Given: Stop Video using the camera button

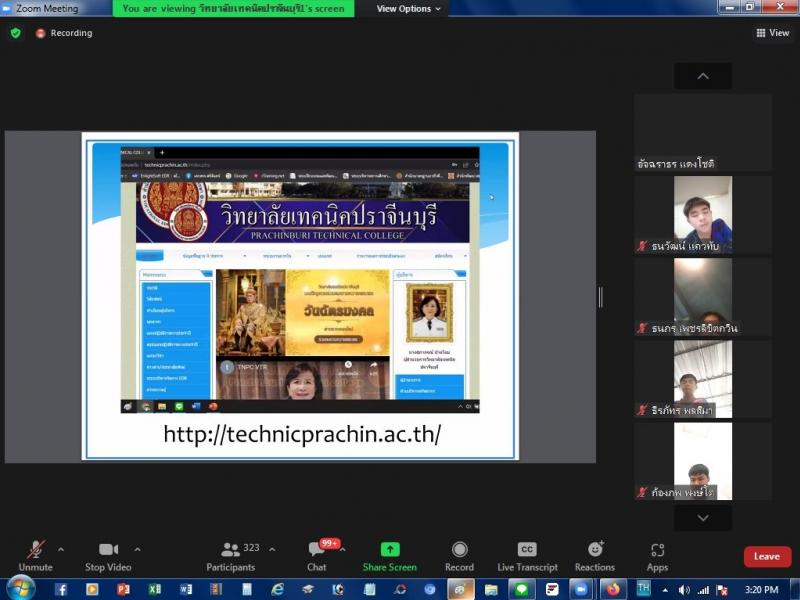Looking at the screenshot, I should [108, 556].
